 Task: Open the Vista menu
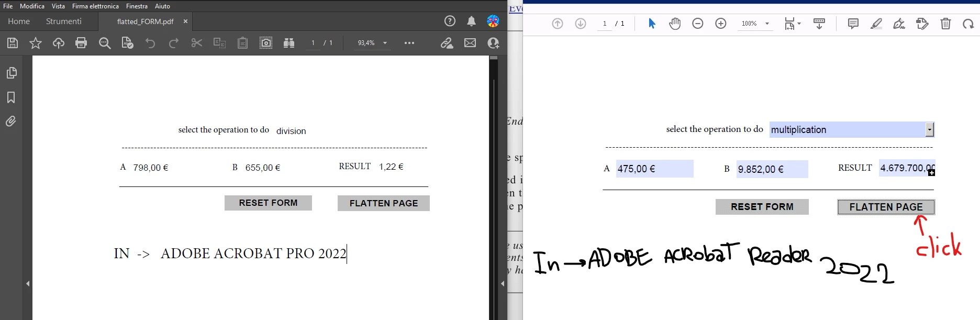[x=58, y=6]
